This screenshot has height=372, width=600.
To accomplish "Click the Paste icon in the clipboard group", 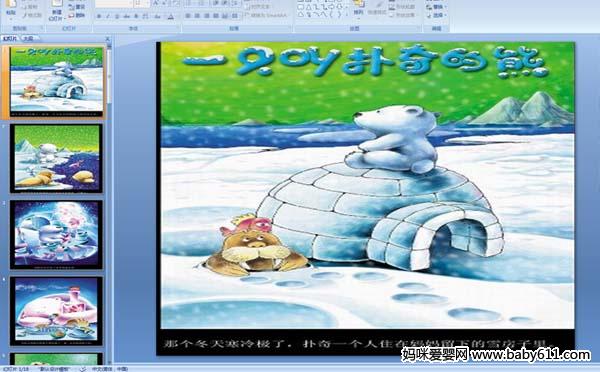I will 11,8.
